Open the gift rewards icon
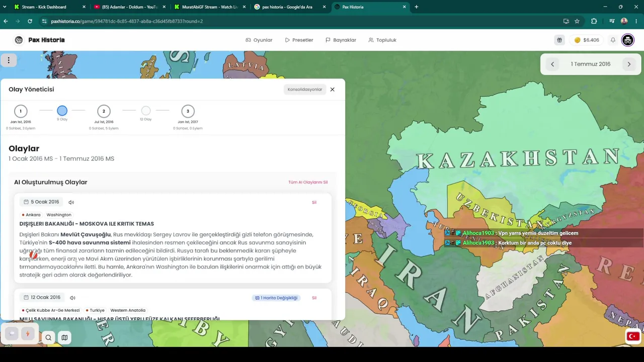 coord(559,40)
